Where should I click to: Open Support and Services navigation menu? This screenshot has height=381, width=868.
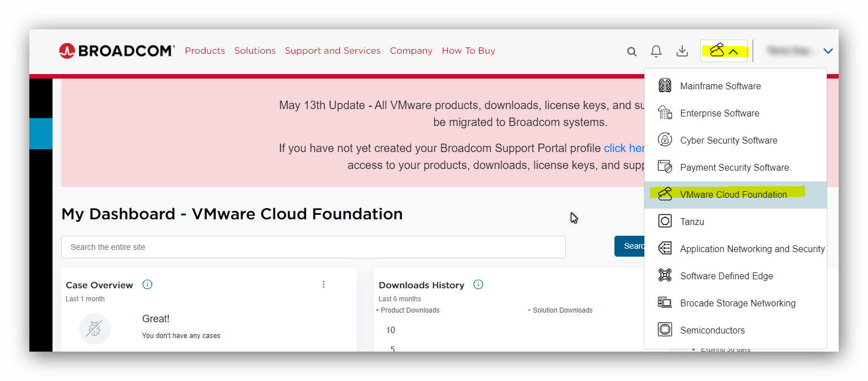pyautogui.click(x=333, y=51)
